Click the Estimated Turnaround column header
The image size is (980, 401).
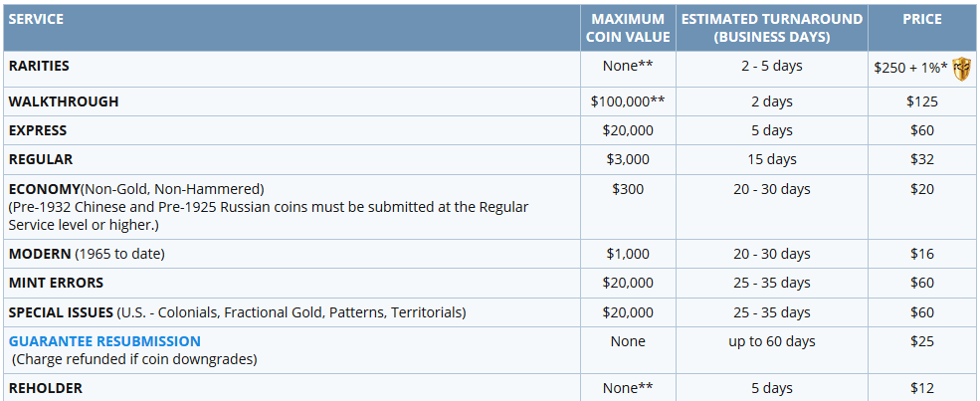coord(772,28)
